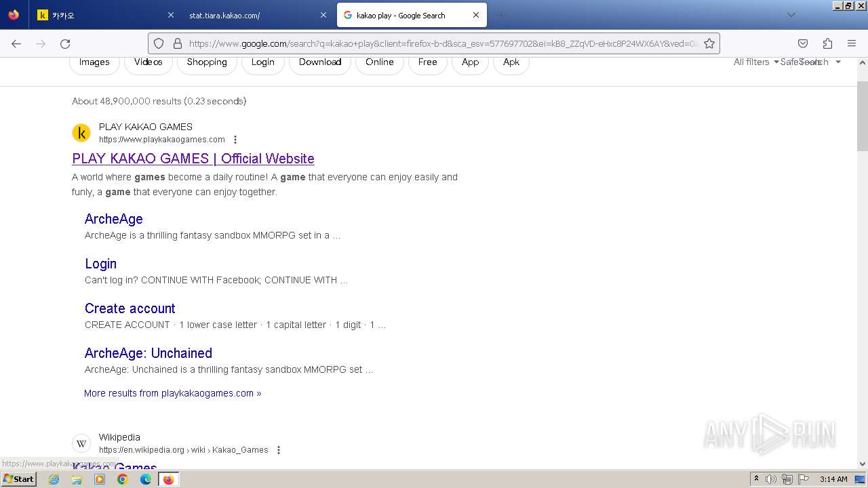Click the Firefox taskbar button
Image resolution: width=868 pixels, height=488 pixels.
(168, 479)
